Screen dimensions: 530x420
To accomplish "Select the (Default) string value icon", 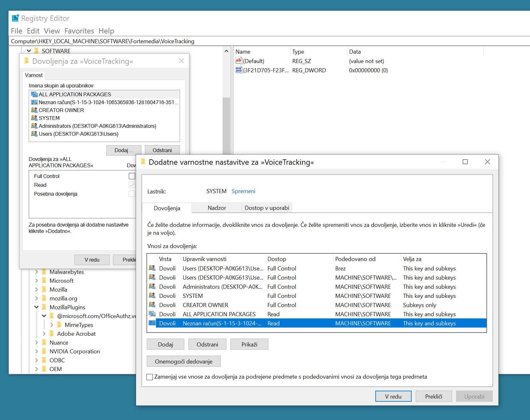I will coord(238,61).
